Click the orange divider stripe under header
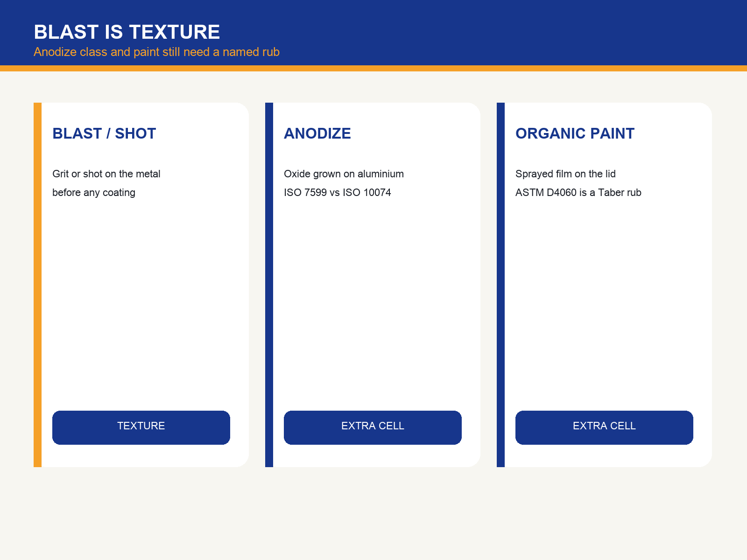The width and height of the screenshot is (747, 560). coord(373,68)
